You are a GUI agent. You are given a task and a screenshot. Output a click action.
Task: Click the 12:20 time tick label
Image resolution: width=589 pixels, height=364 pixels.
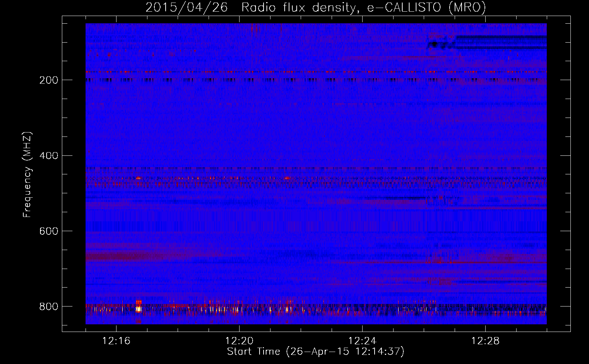(x=239, y=341)
